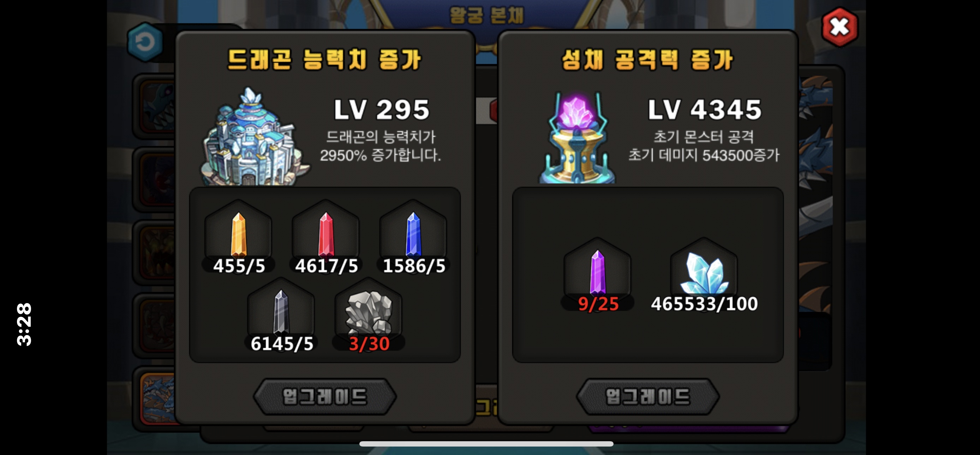This screenshot has width=980, height=455.
Task: Upgrade castle attack (right 업그레이드 button)
Action: (x=647, y=396)
